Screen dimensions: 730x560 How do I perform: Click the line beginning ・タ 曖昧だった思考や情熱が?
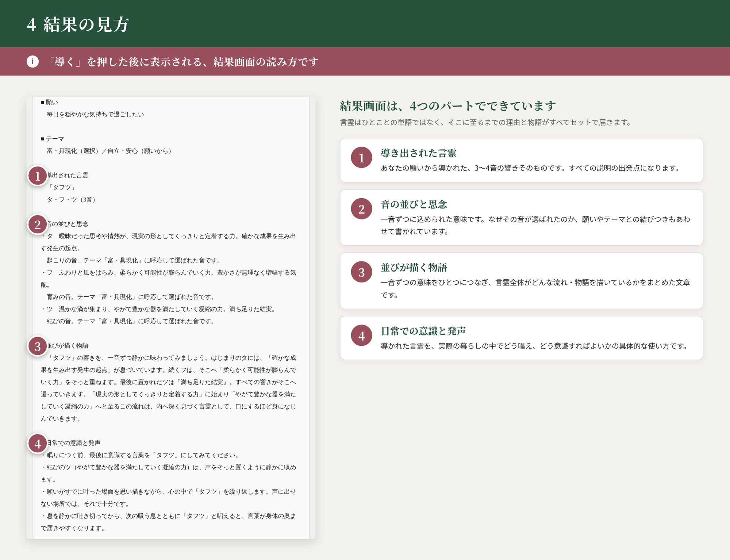tap(168, 242)
